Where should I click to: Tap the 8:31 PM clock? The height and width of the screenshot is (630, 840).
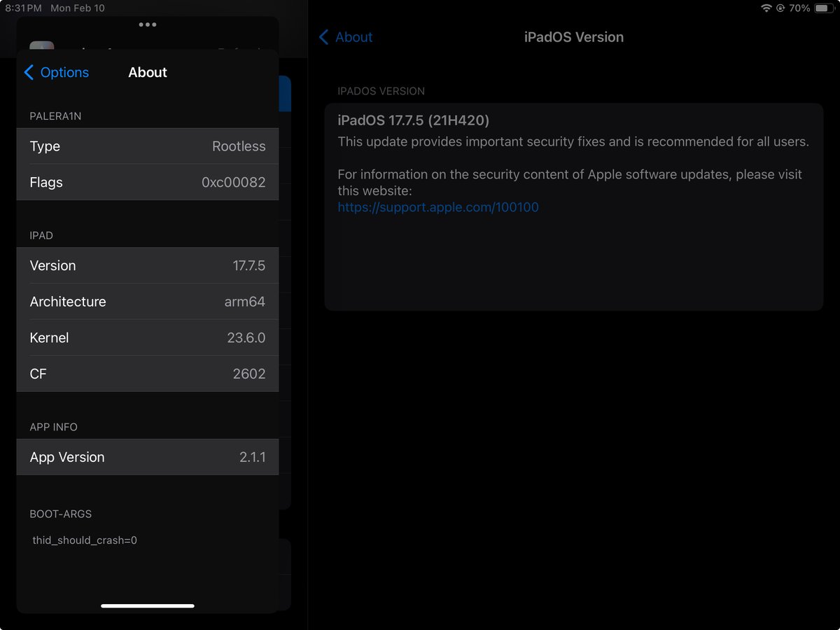tap(24, 8)
